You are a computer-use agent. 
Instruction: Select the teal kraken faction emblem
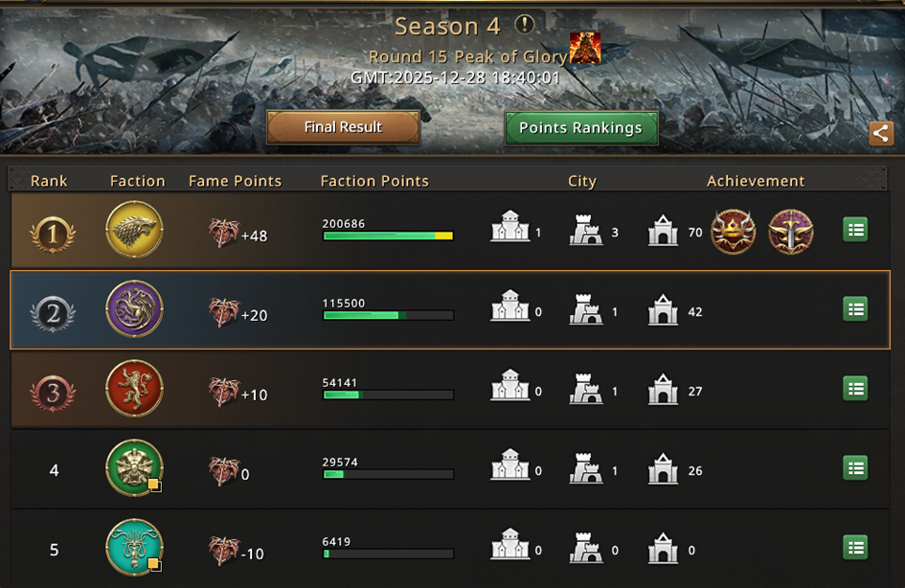coord(134,548)
